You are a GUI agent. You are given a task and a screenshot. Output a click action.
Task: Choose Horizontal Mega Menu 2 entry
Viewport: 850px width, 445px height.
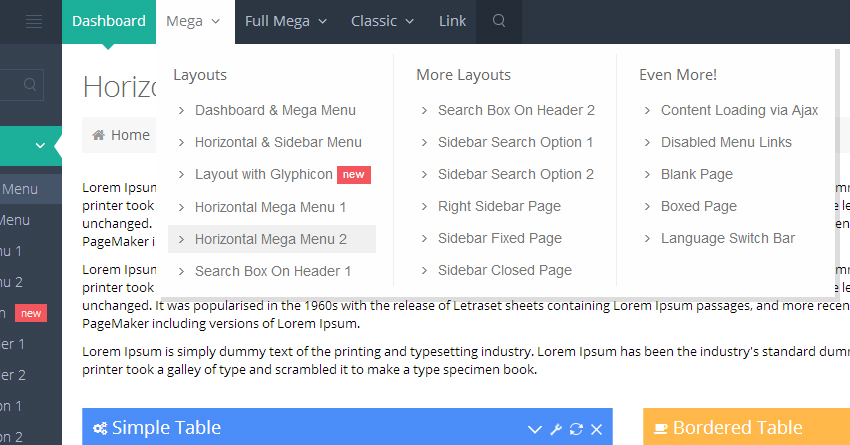coord(271,239)
